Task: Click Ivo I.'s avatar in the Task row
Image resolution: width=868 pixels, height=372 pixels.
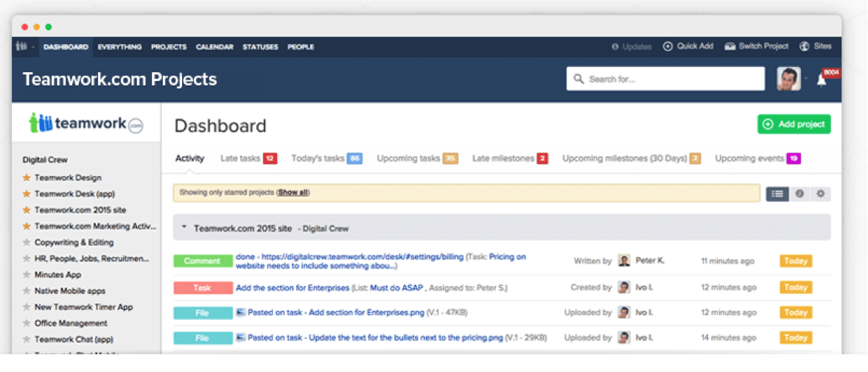Action: click(624, 287)
